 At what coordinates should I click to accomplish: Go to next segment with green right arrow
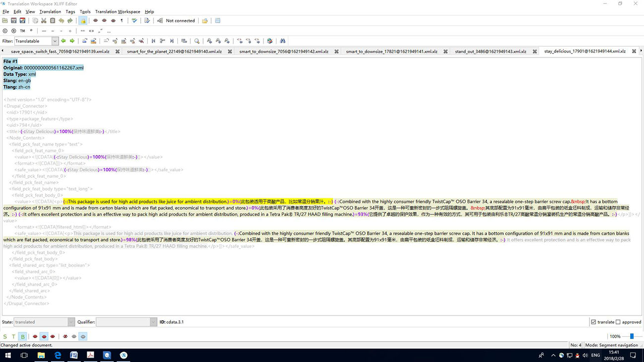coord(72,41)
